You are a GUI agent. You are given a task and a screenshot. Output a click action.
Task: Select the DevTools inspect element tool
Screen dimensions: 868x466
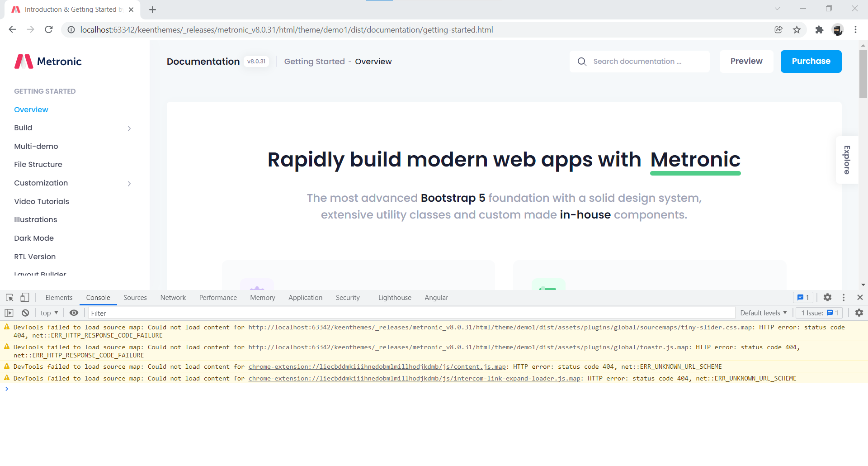tap(9, 297)
